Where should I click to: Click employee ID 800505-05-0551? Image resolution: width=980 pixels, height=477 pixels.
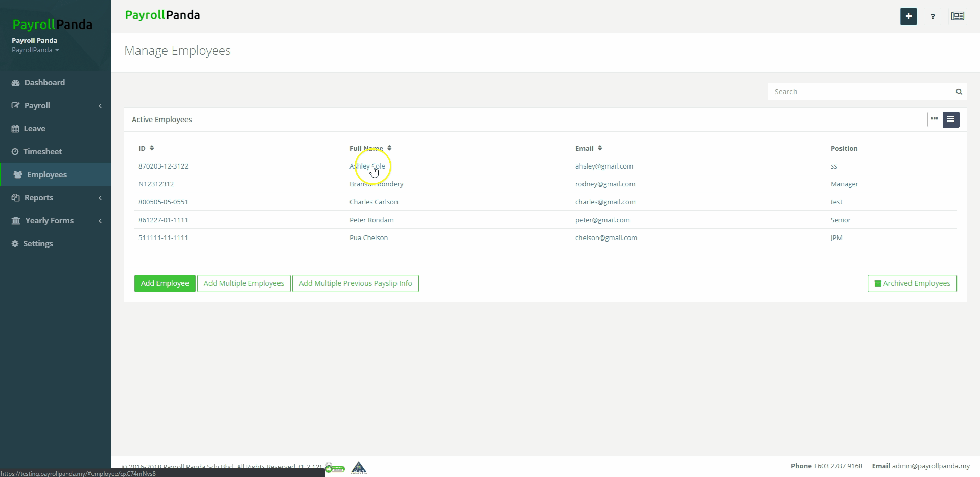(164, 202)
